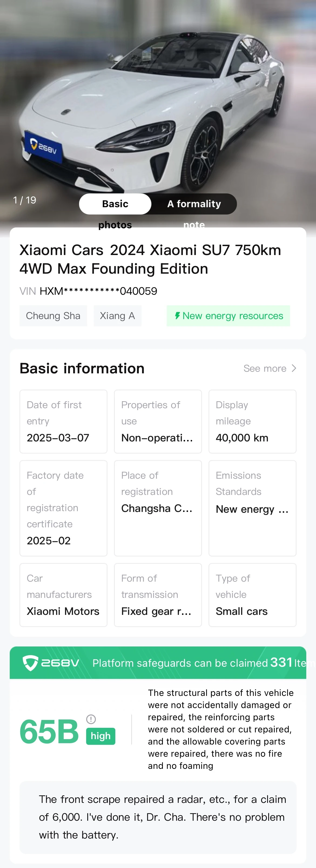This screenshot has width=316, height=868.
Task: Open the Platform safeguards 331 items banner
Action: click(158, 662)
